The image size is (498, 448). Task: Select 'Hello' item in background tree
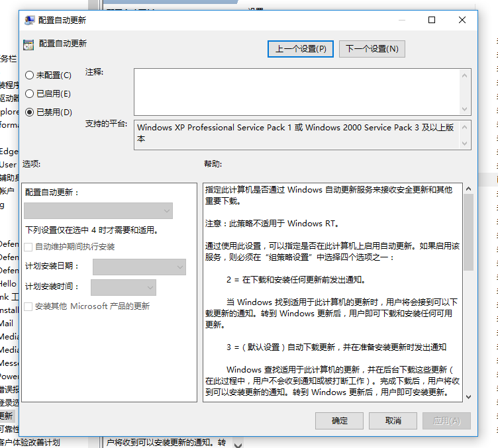coord(8,284)
